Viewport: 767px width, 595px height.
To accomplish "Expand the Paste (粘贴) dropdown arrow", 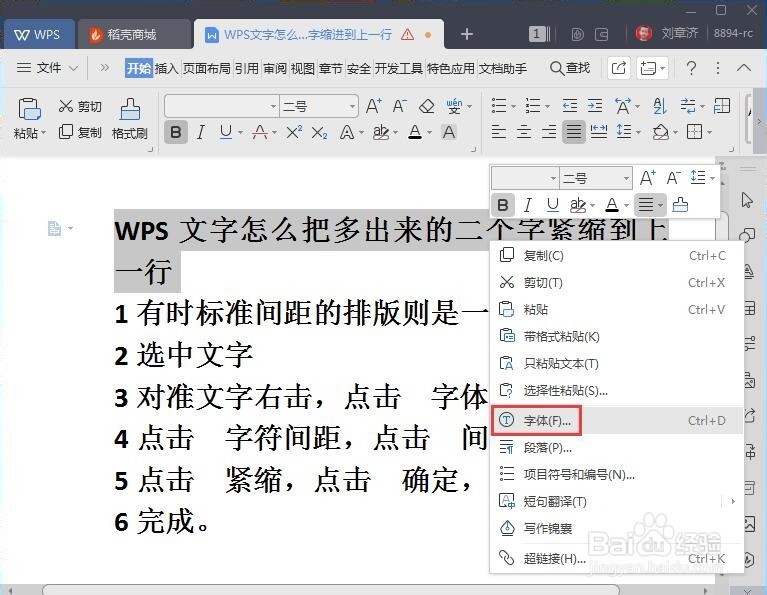I will (44, 133).
